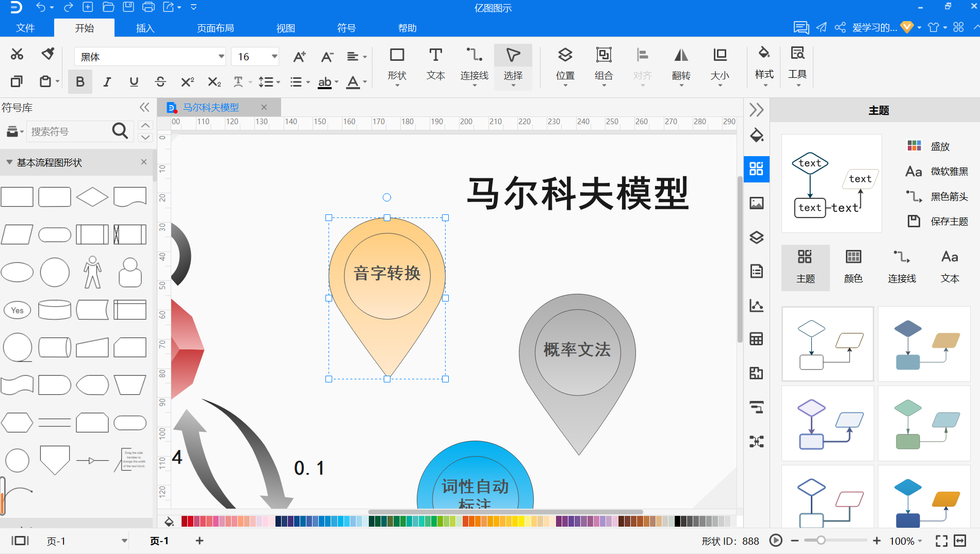The height and width of the screenshot is (554, 980).
Task: Toggle Superscript formatting
Action: (x=188, y=82)
